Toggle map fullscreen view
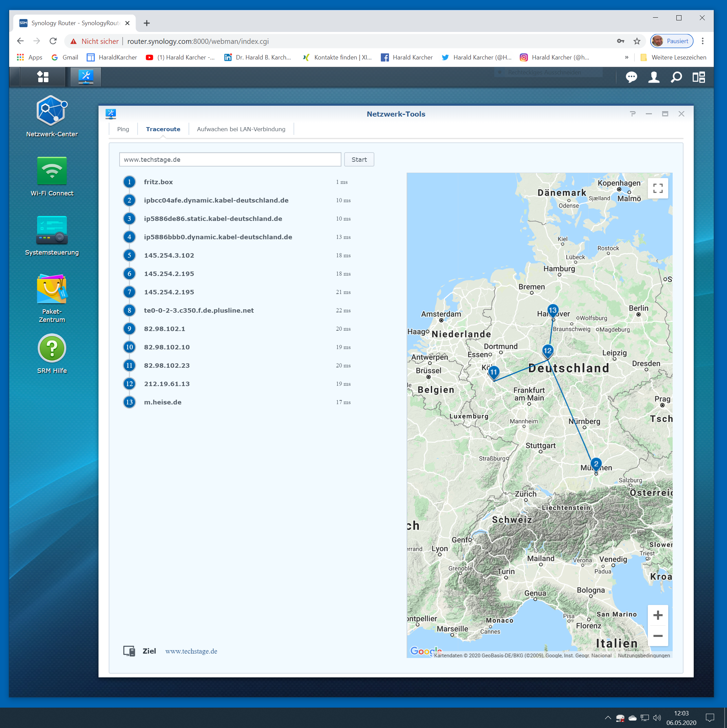Image resolution: width=727 pixels, height=728 pixels. 658,188
